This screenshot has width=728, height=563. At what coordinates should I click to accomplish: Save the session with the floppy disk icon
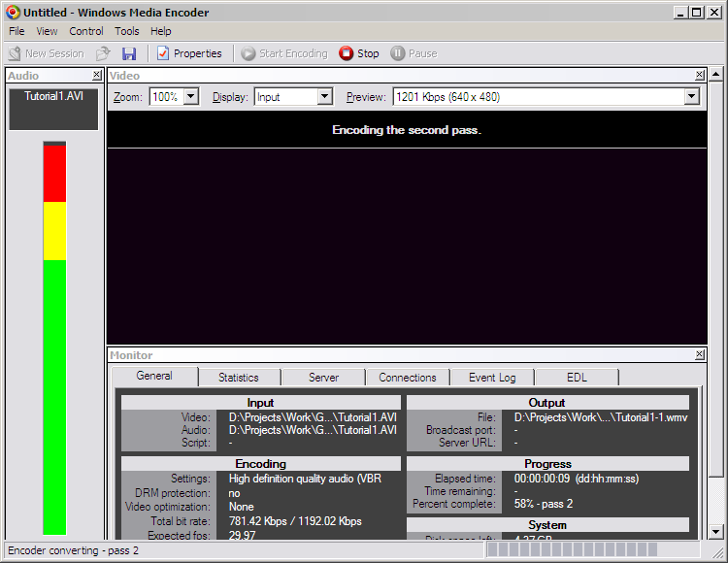click(129, 53)
